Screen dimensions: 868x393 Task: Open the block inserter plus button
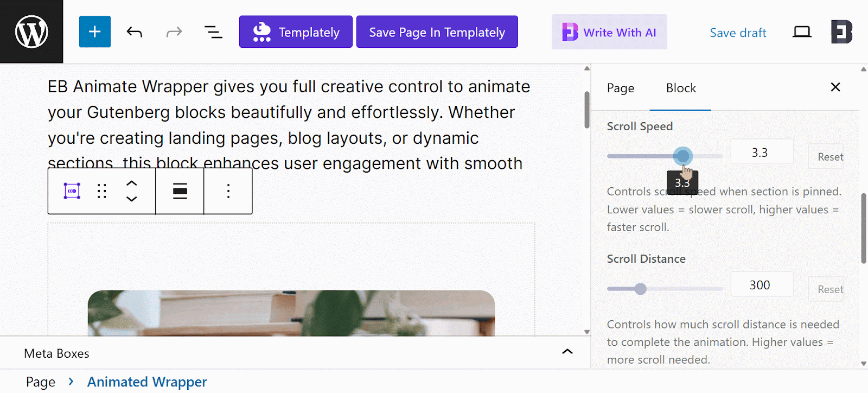[95, 32]
